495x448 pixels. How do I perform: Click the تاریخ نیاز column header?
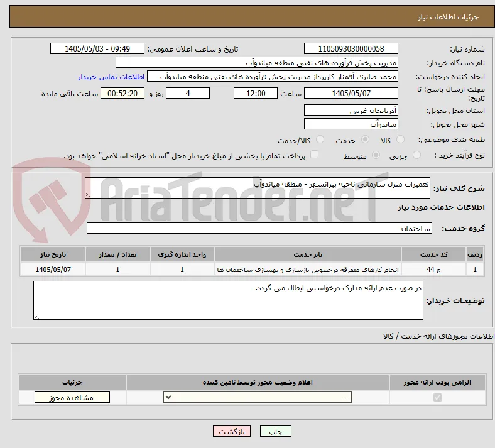53,254
